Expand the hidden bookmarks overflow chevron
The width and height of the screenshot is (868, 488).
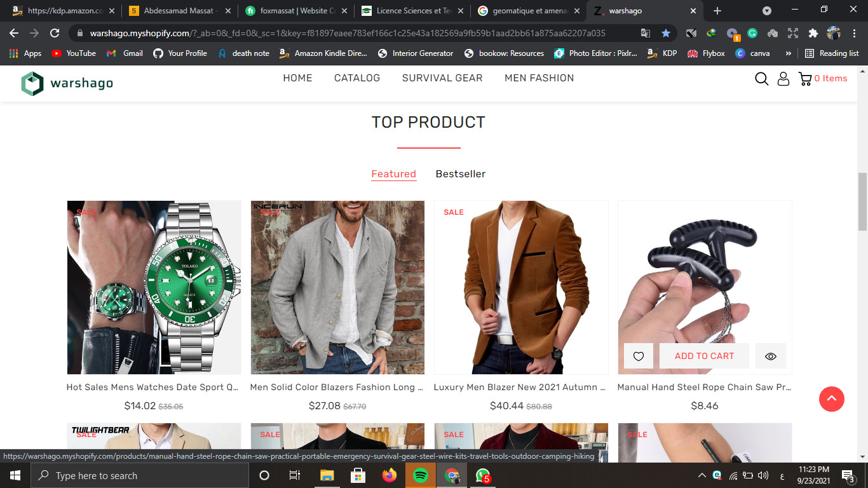(789, 53)
